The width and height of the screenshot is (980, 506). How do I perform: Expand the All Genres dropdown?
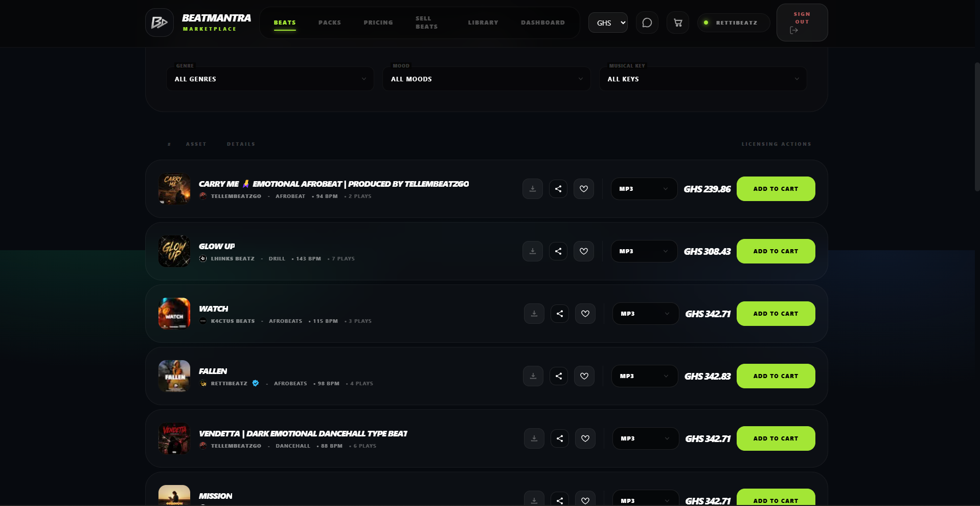click(270, 79)
